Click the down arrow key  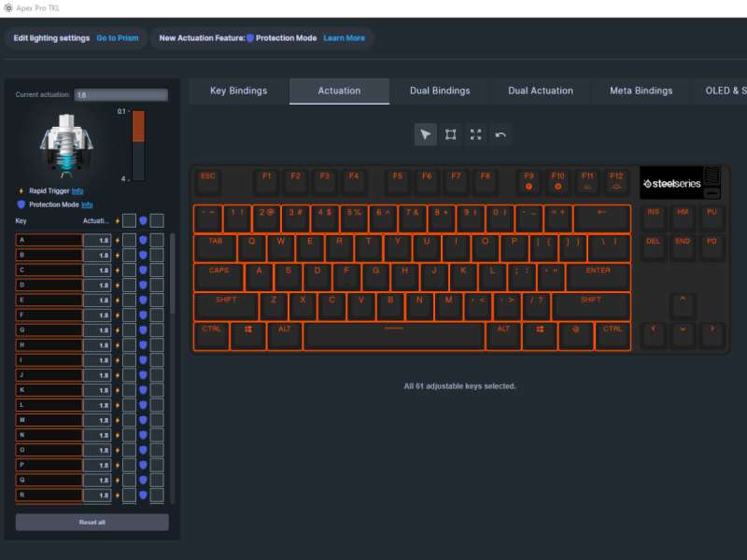683,334
